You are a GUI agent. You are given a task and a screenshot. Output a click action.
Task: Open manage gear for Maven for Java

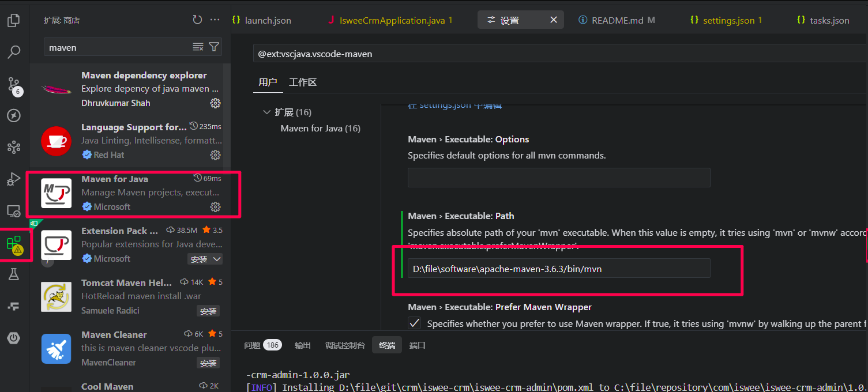pos(215,207)
